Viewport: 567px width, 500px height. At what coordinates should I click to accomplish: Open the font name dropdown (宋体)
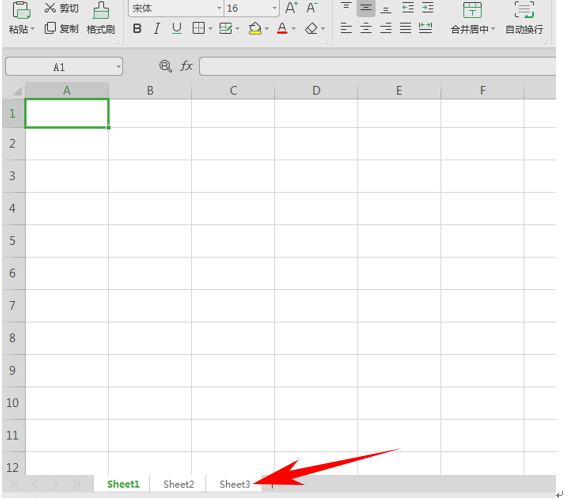coord(219,8)
